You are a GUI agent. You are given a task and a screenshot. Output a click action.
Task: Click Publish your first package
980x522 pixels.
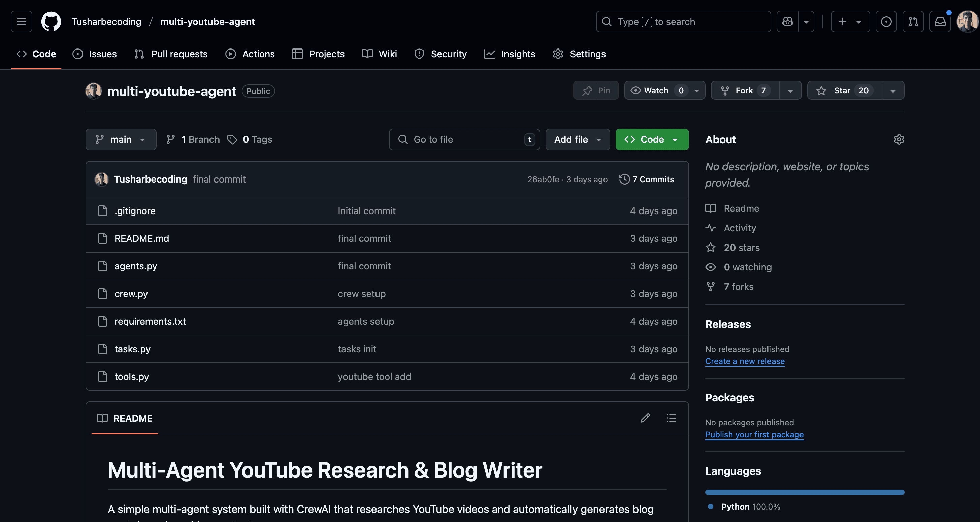click(754, 435)
